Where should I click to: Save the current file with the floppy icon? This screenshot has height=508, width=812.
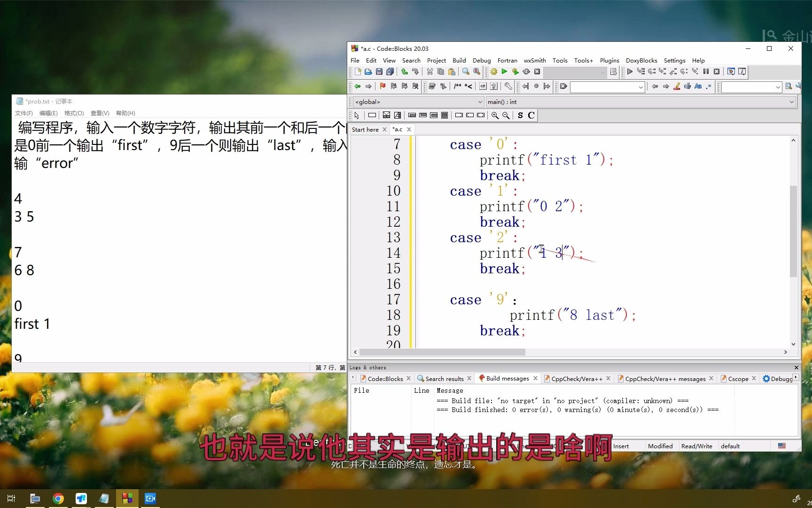(x=379, y=72)
